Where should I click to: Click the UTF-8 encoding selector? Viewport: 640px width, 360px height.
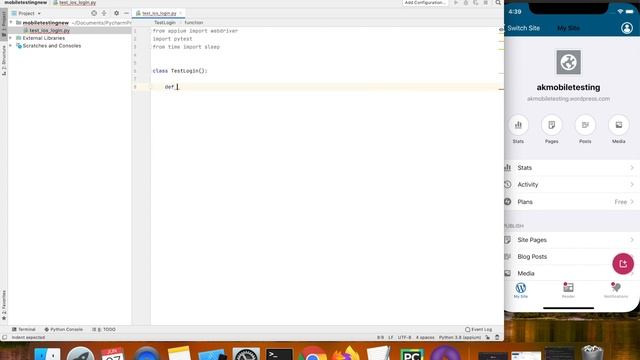click(404, 338)
